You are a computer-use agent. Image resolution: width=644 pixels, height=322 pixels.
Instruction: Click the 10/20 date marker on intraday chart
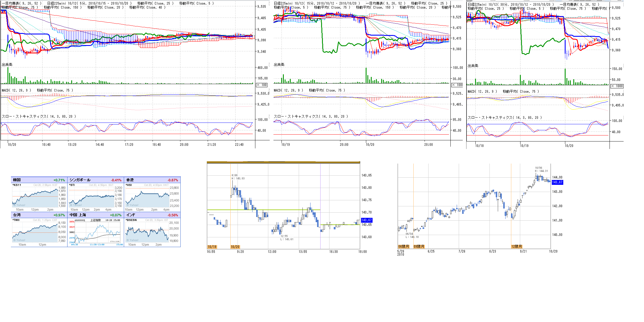click(x=235, y=247)
